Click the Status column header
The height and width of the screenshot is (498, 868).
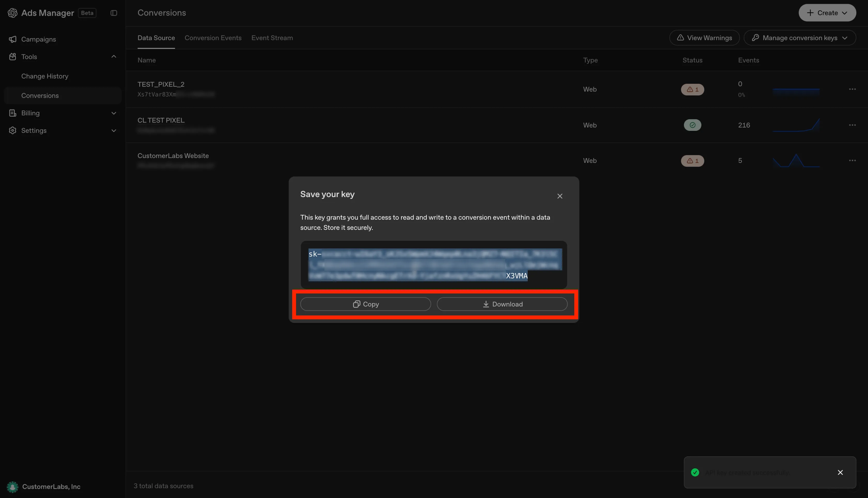point(692,60)
